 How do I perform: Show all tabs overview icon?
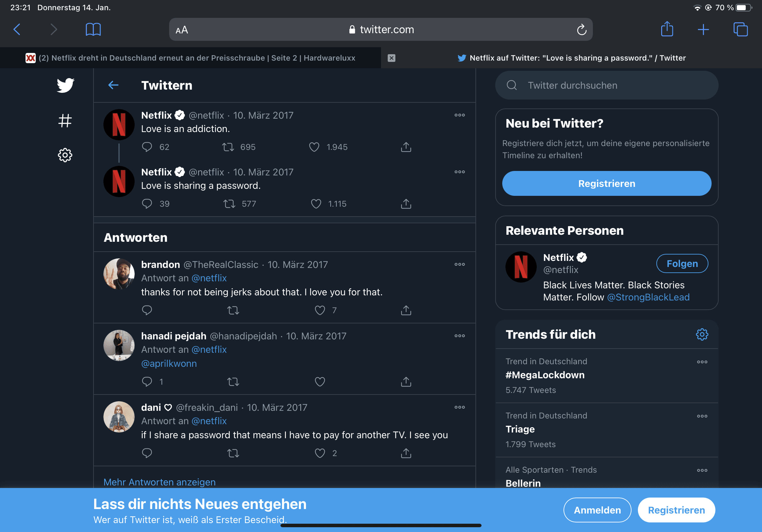click(740, 30)
